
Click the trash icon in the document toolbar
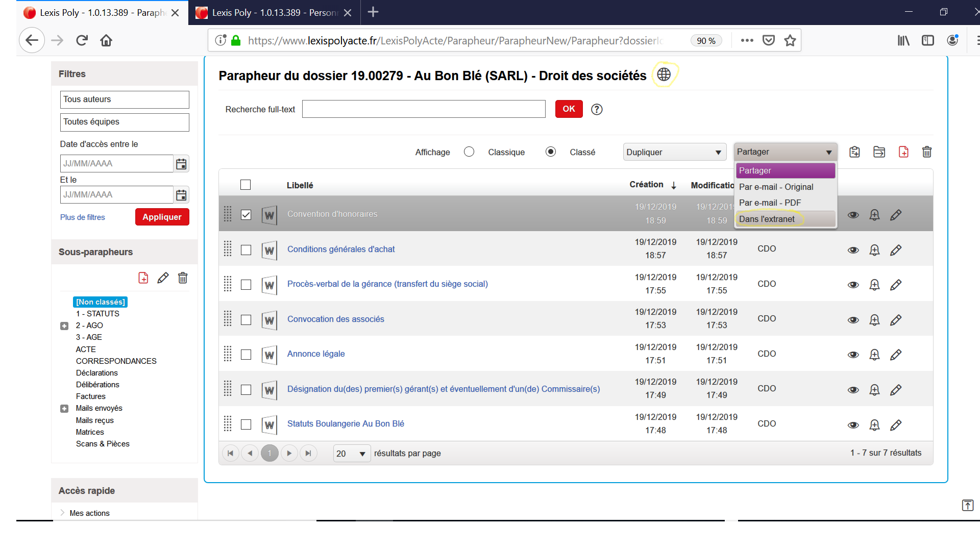[x=927, y=152]
